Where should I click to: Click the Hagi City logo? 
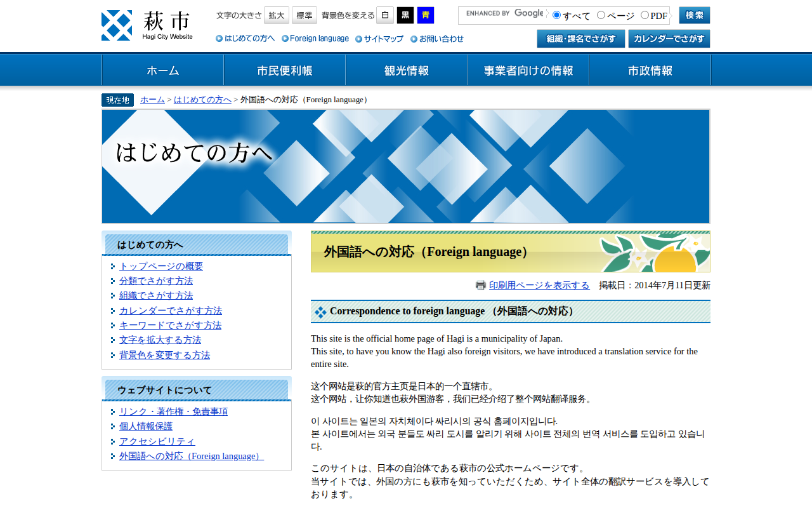(x=147, y=25)
